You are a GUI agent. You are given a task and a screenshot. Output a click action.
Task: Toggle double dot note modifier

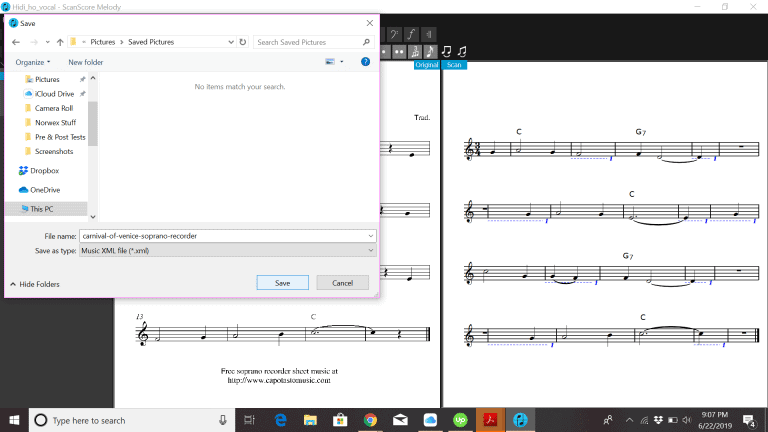(x=400, y=51)
